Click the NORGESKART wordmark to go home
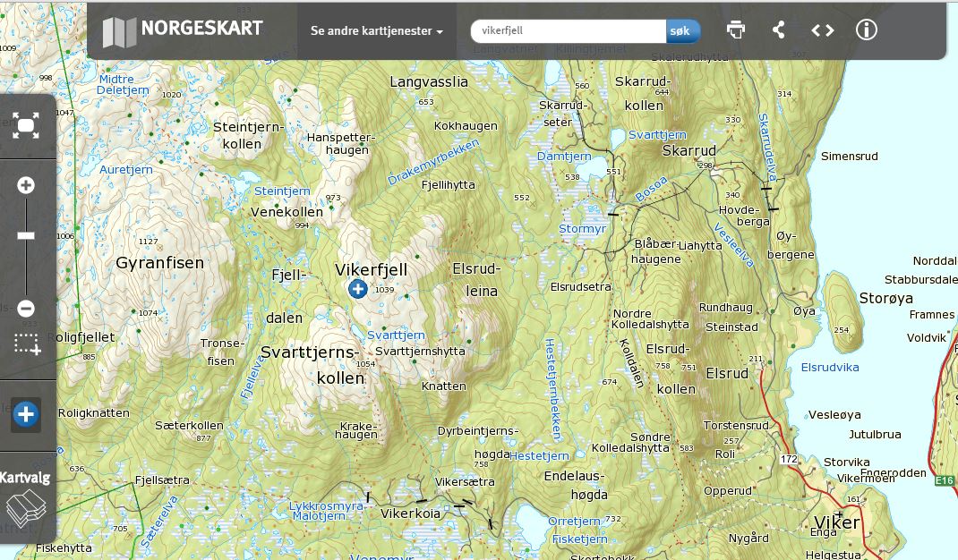 coord(202,29)
